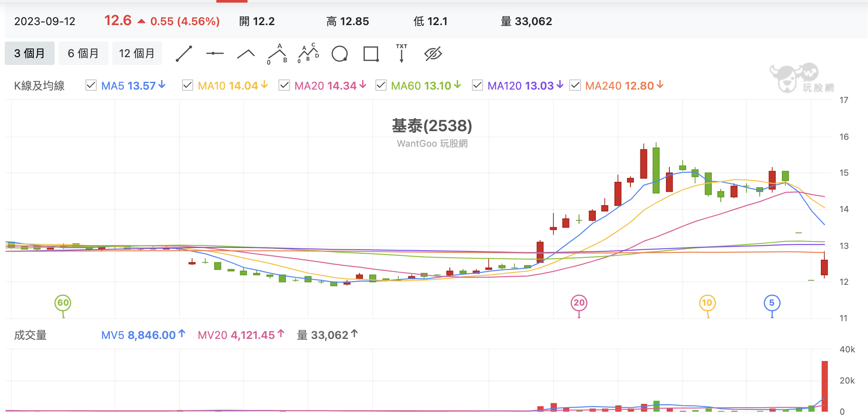Click the WantGoo 玩股網 subtitle
The width and height of the screenshot is (868, 419).
click(432, 144)
